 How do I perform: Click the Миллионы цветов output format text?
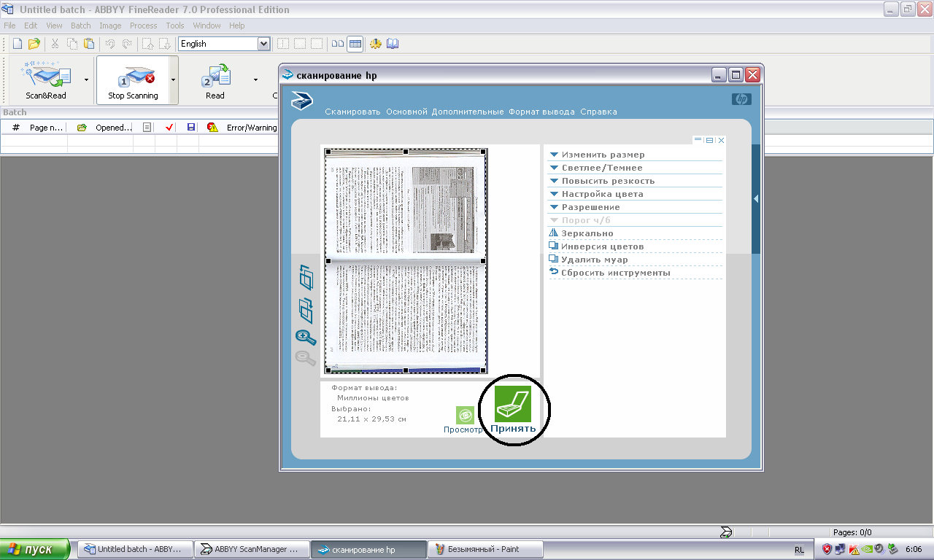pyautogui.click(x=373, y=398)
